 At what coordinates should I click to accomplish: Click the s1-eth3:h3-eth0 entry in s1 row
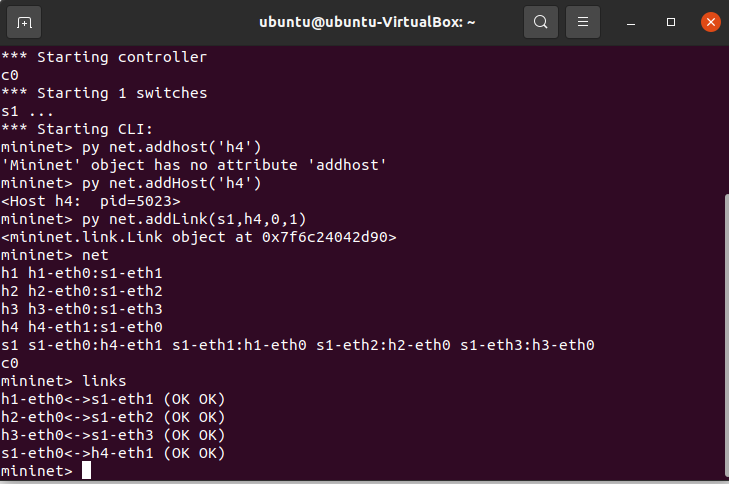[527, 345]
